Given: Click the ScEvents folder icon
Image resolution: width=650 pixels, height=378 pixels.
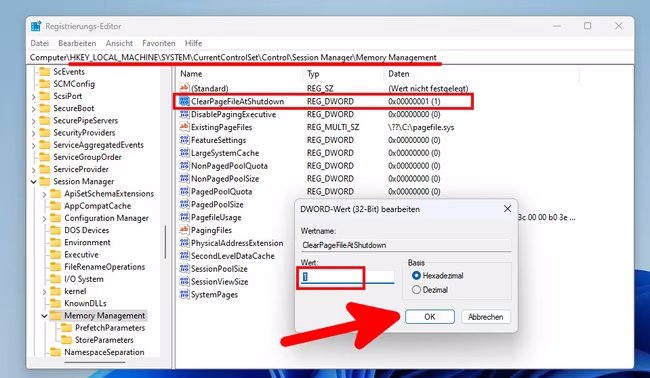Looking at the screenshot, I should click(44, 72).
